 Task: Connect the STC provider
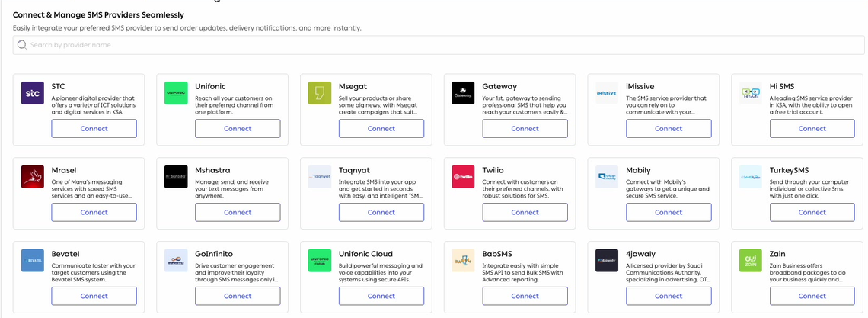point(94,129)
